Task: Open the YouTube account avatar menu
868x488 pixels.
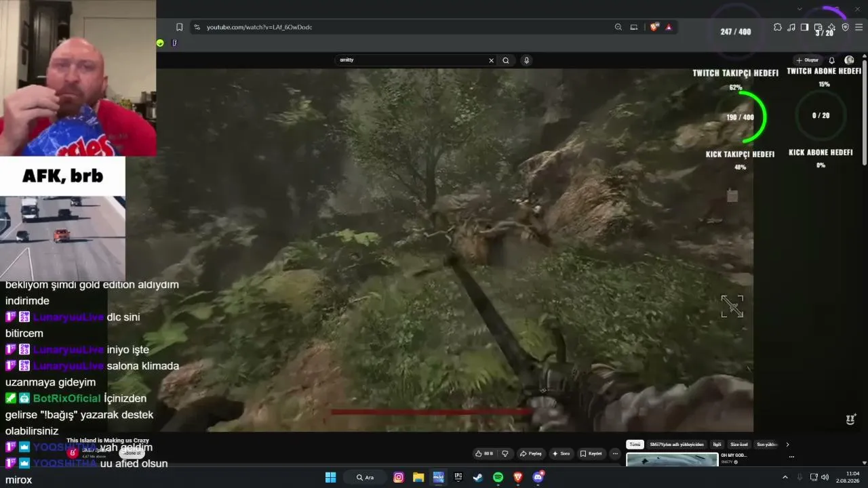Action: pyautogui.click(x=849, y=60)
